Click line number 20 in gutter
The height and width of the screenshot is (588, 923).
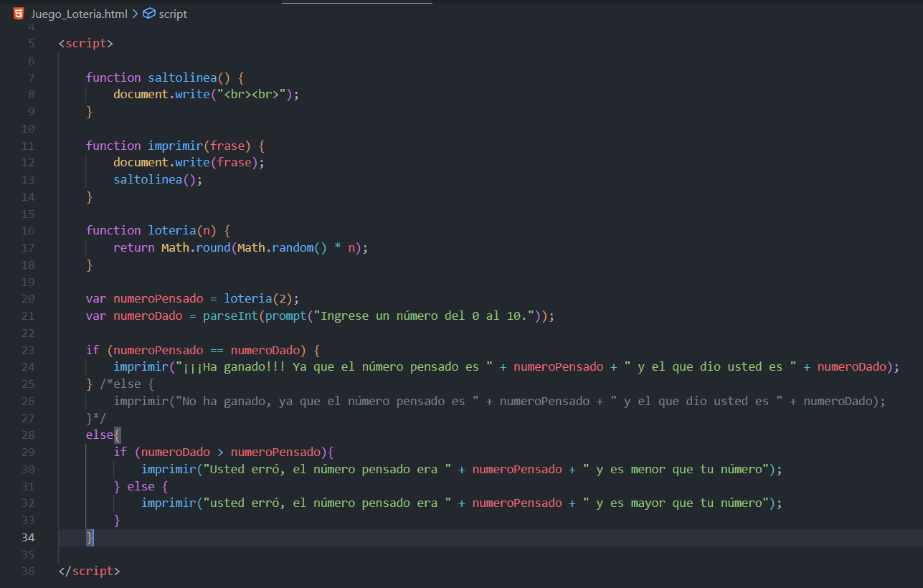pyautogui.click(x=28, y=298)
